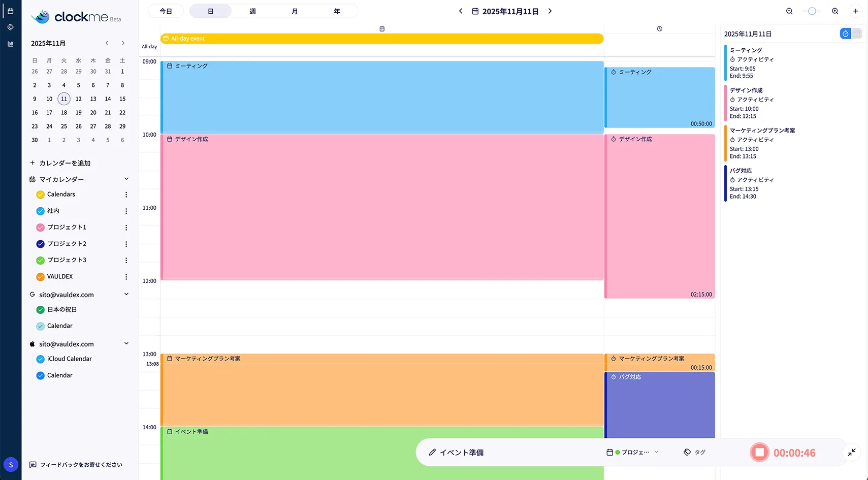Open options menu for プロジェクト1 calendar
Image resolution: width=868 pixels, height=480 pixels.
[x=126, y=228]
